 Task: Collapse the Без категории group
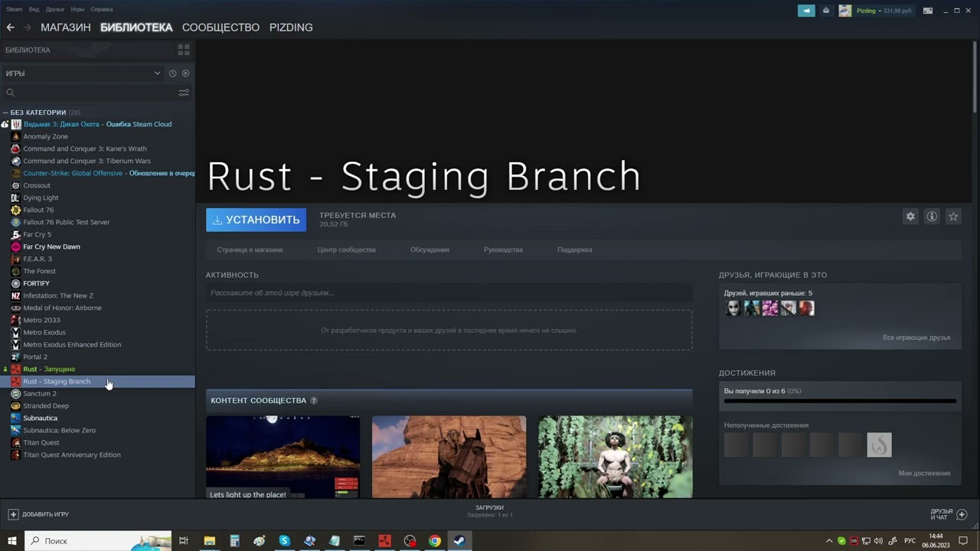click(5, 112)
